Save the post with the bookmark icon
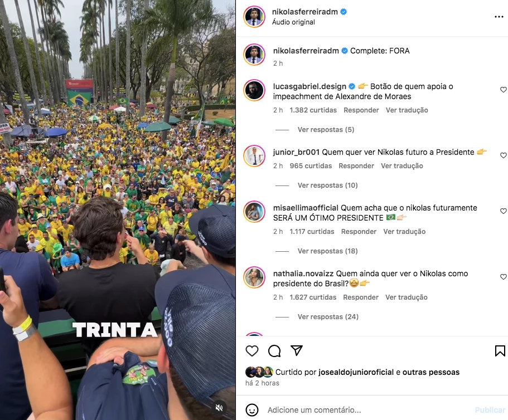Viewport: 508px width, 420px height. pyautogui.click(x=500, y=351)
